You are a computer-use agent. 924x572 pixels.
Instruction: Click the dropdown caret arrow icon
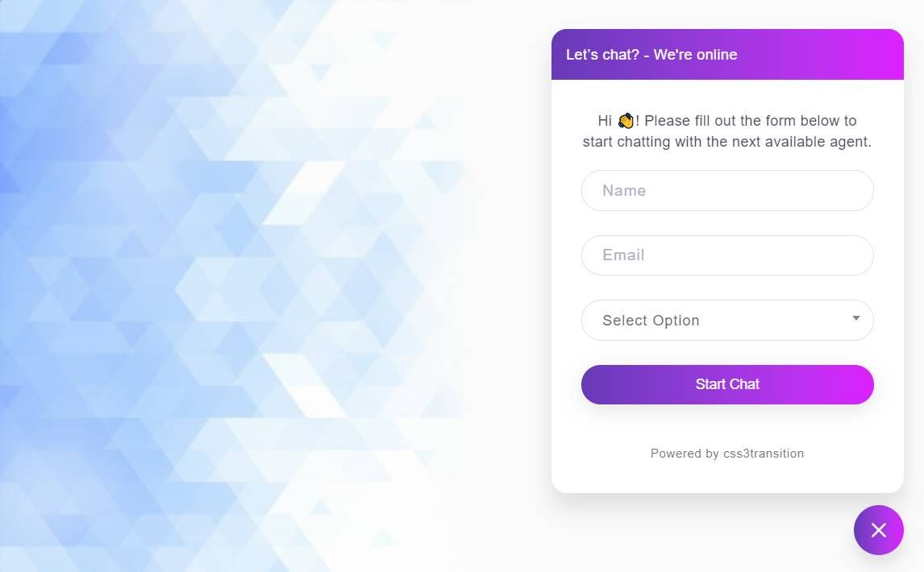pos(855,318)
